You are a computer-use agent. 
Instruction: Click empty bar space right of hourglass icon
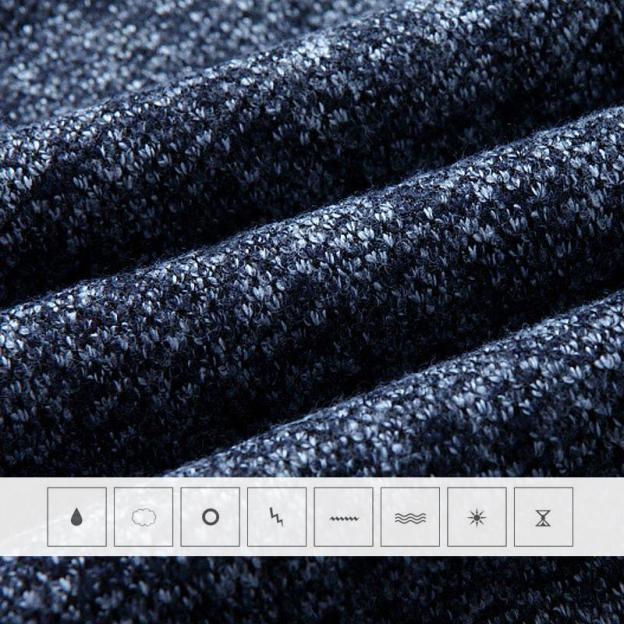tap(598, 517)
